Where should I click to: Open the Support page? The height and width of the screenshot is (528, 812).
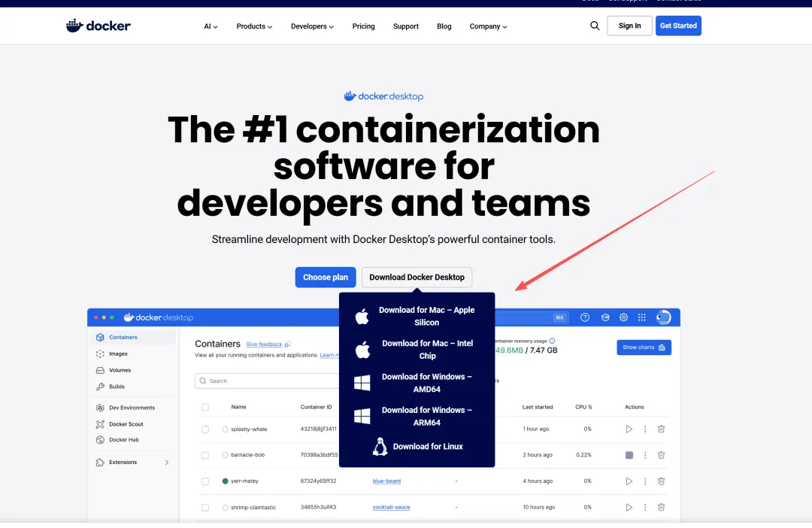(x=405, y=26)
